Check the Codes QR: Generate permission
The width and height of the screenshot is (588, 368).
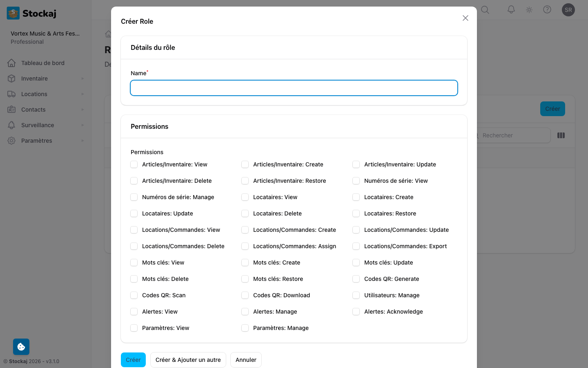click(x=356, y=278)
